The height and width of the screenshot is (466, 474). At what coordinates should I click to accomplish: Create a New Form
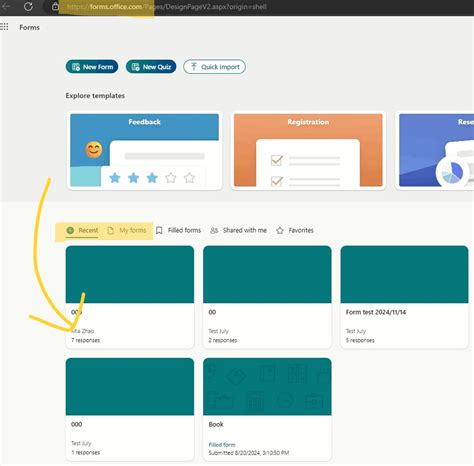[x=92, y=67]
